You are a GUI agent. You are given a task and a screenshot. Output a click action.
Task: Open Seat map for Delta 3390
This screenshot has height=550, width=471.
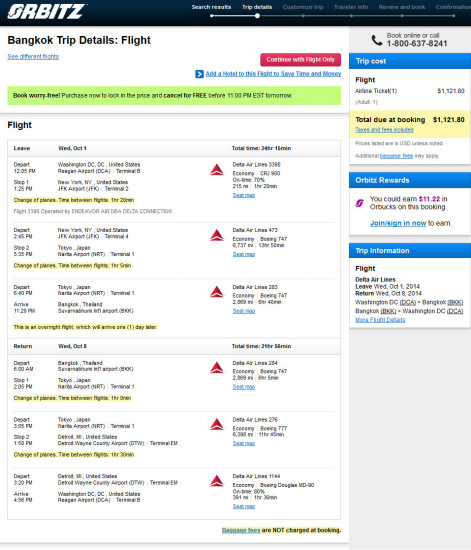244,195
